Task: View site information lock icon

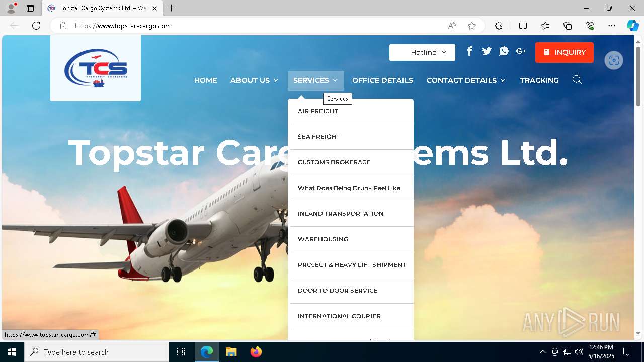Action: [63, 26]
